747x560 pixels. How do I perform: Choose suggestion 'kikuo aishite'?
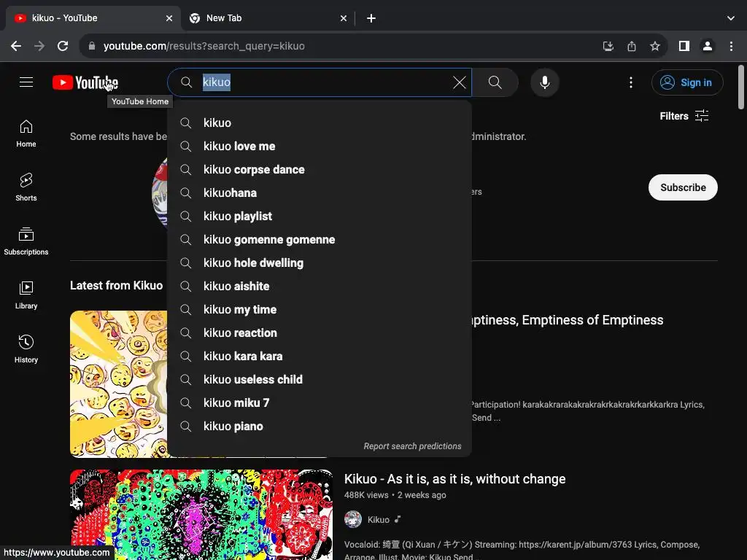pos(320,286)
